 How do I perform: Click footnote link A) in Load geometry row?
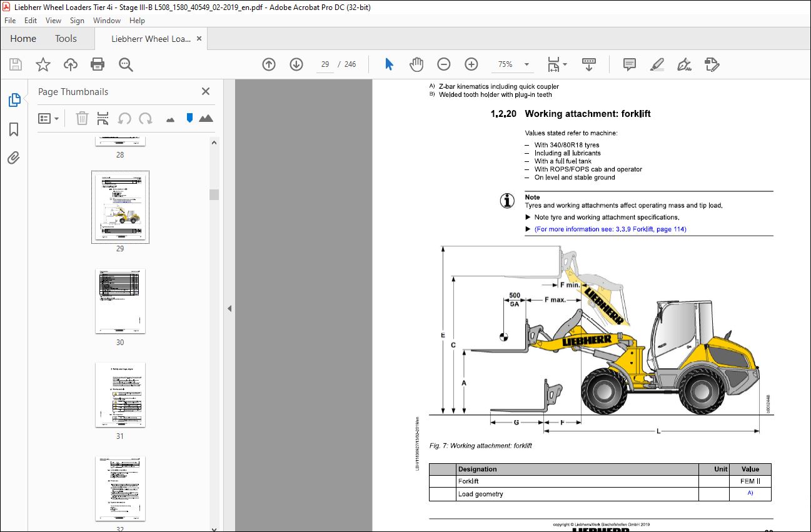[750, 493]
